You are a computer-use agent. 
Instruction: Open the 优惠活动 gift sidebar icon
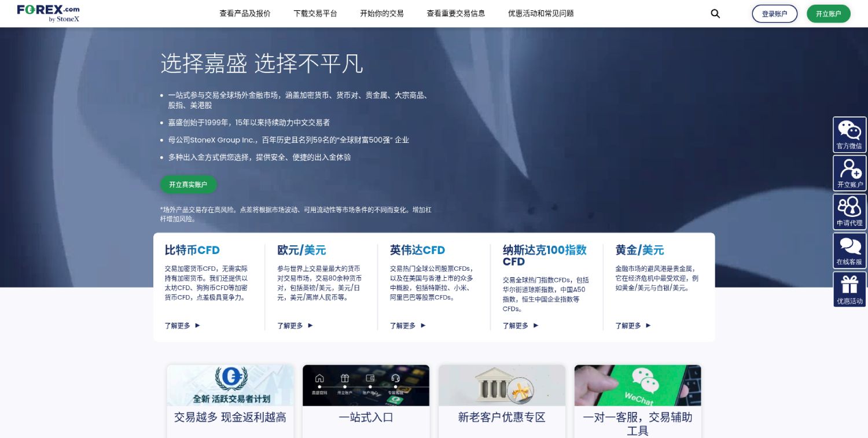[x=849, y=289]
